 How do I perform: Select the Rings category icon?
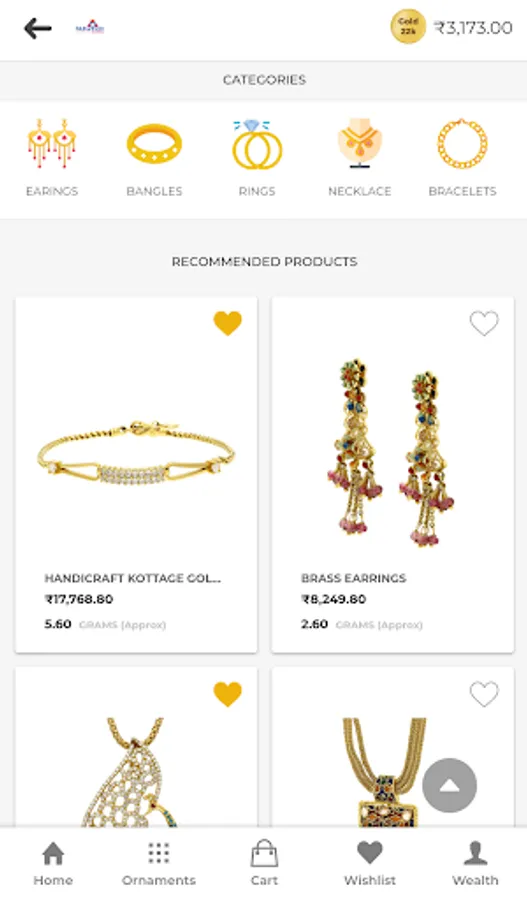click(x=257, y=144)
